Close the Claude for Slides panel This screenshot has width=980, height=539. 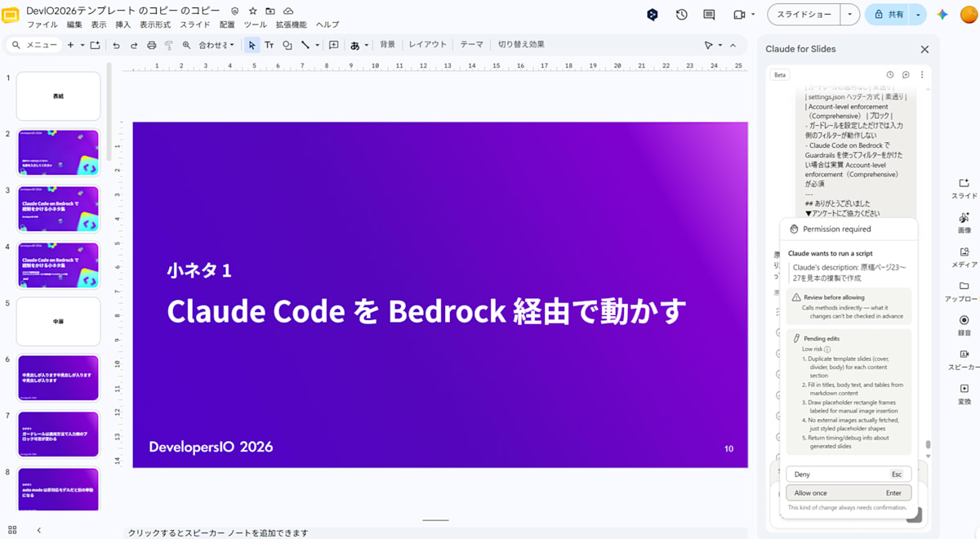(924, 49)
